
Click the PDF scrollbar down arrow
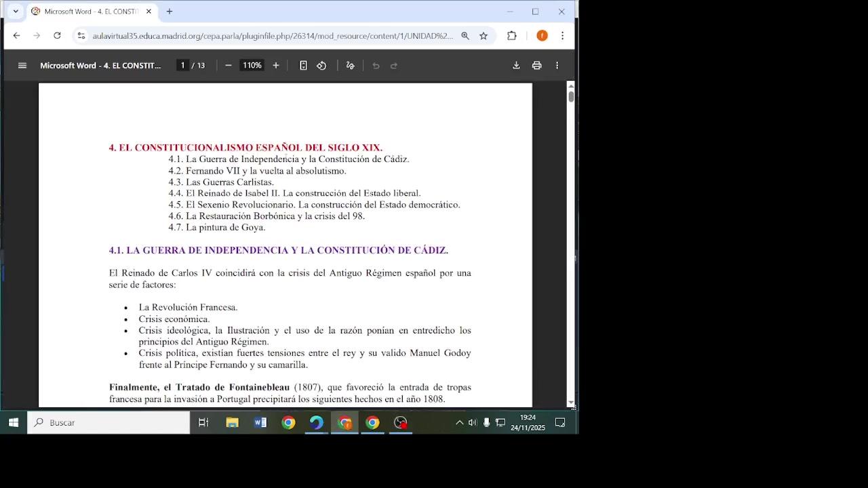point(571,403)
